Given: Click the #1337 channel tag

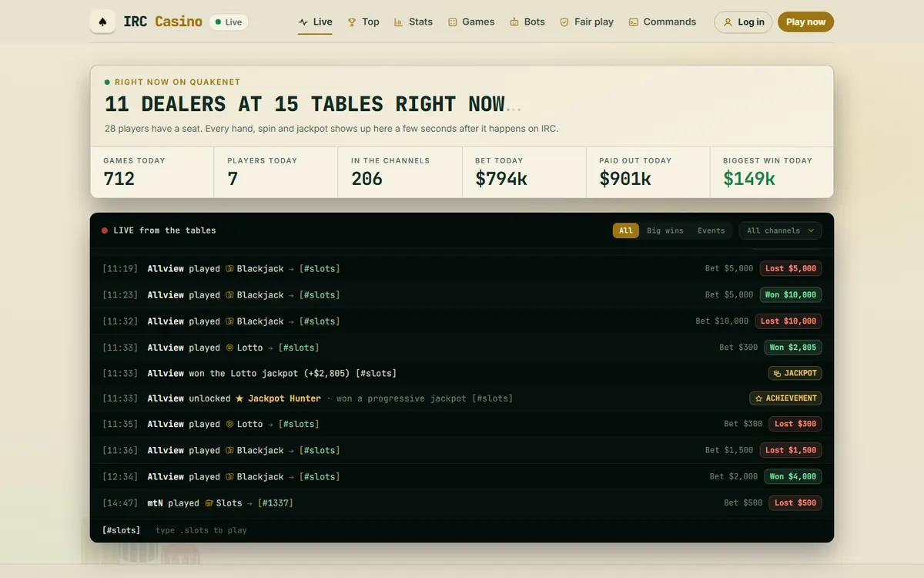Looking at the screenshot, I should [276, 502].
